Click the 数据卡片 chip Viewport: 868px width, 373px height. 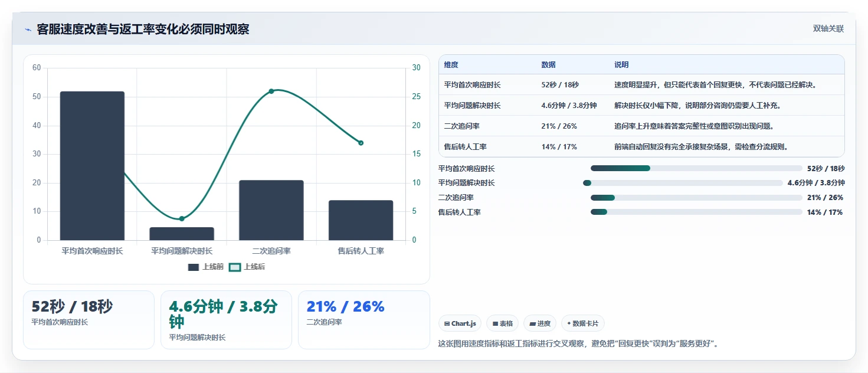(582, 323)
